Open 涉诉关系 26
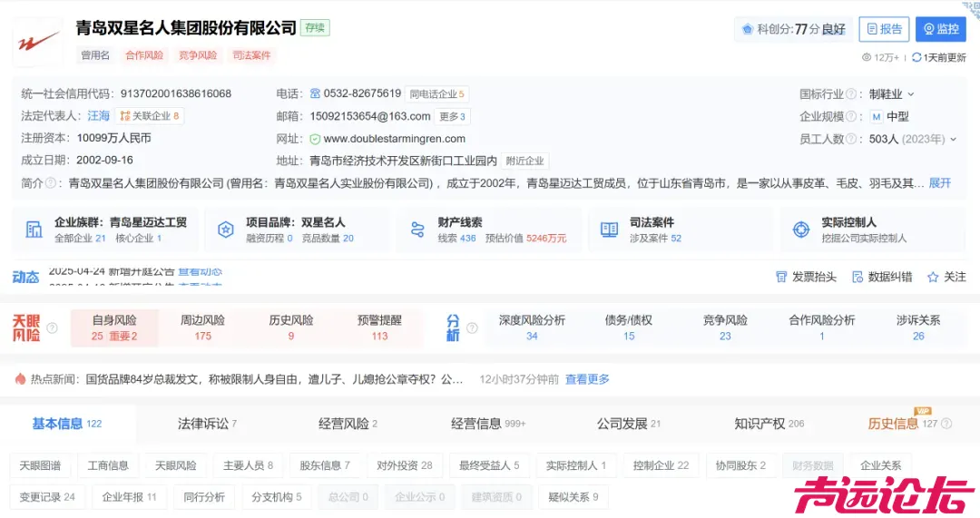Screen dimensions: 980x518 [x=918, y=327]
